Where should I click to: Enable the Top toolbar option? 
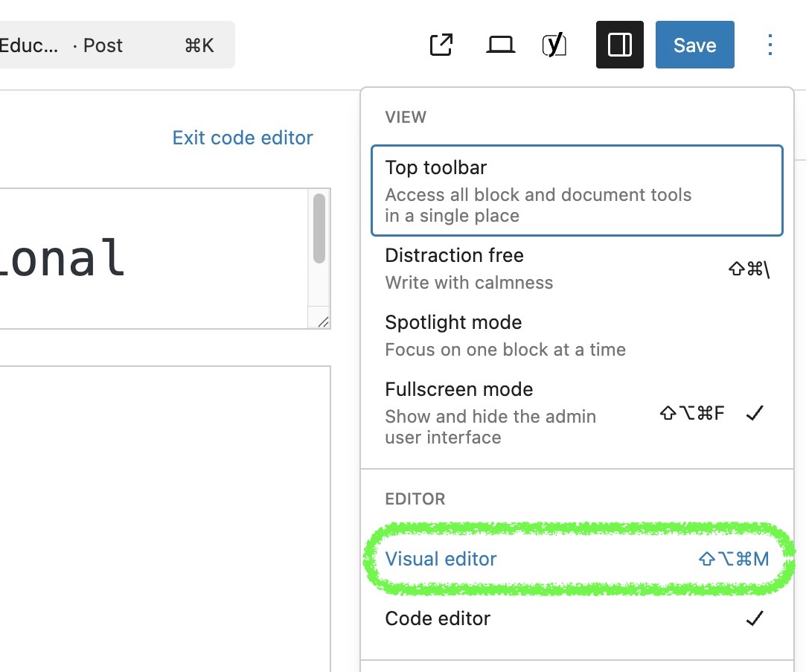click(577, 191)
